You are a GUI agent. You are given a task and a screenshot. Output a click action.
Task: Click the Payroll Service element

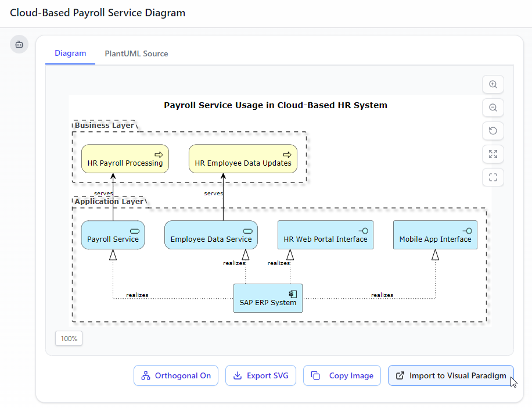(113, 235)
